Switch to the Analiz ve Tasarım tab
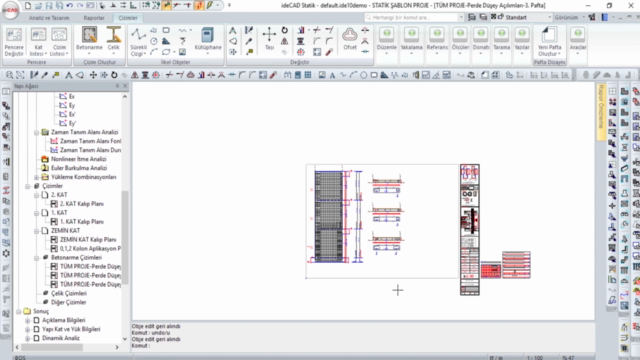 (x=49, y=18)
